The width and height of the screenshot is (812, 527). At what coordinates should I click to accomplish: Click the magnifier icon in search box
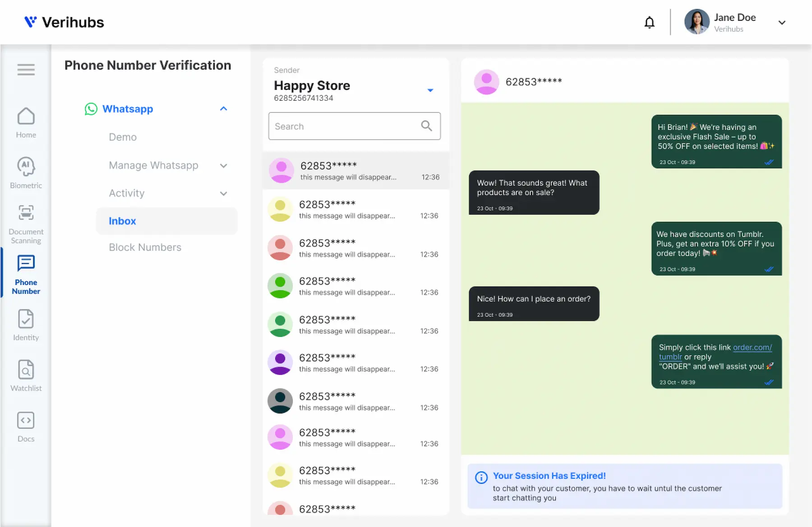click(426, 126)
